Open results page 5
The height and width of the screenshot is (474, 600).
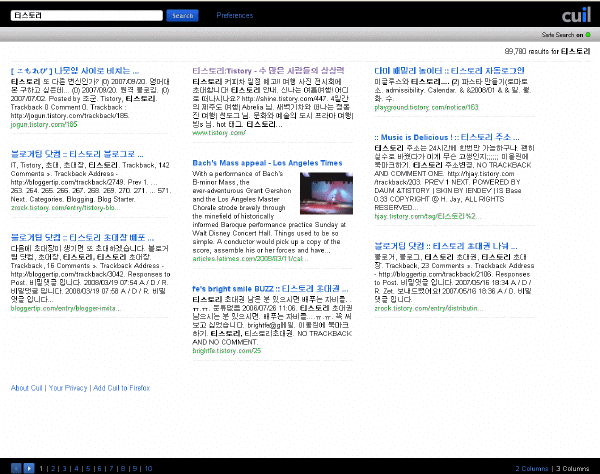[x=88, y=468]
